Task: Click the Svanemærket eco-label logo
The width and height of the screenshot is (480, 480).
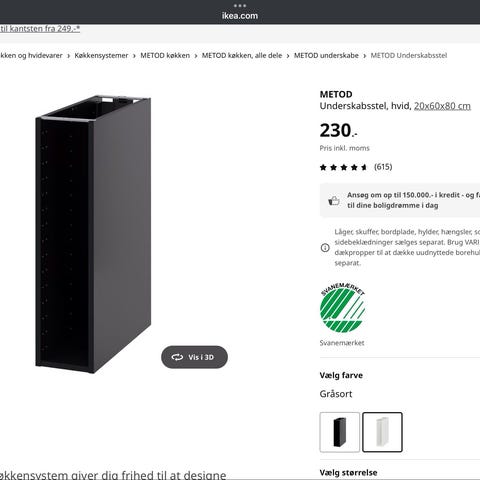Action: click(343, 308)
